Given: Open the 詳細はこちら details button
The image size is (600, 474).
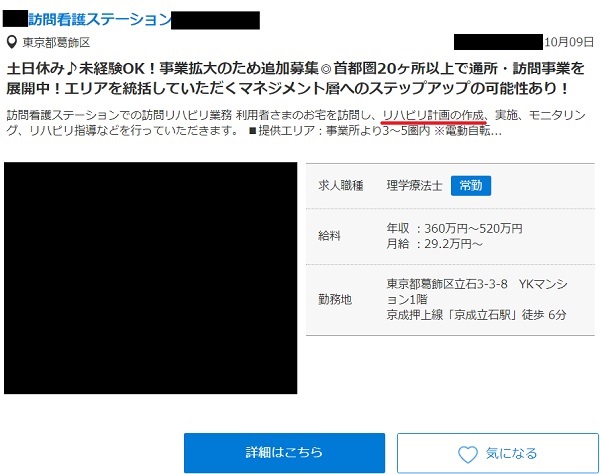Looking at the screenshot, I should (x=284, y=453).
